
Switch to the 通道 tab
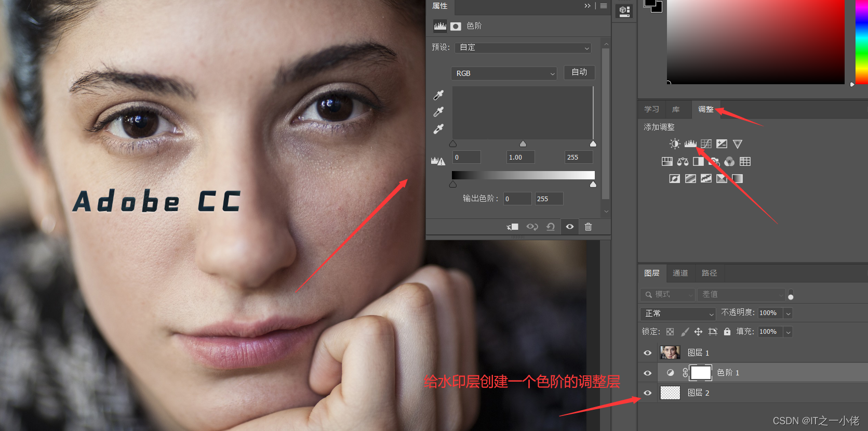(680, 273)
